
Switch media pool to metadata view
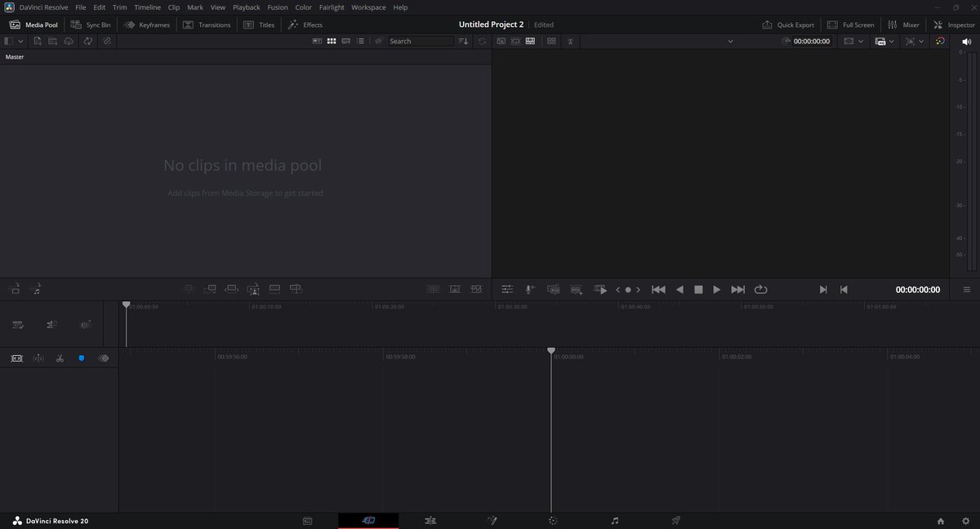point(318,41)
